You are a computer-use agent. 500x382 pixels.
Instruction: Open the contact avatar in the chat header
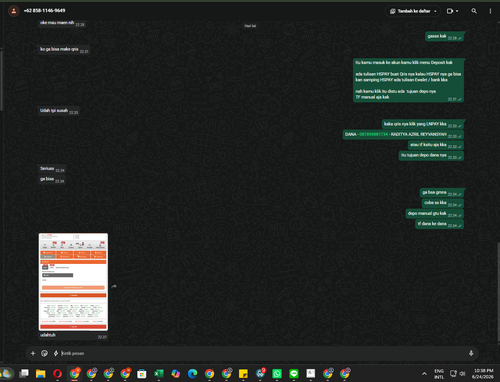click(x=13, y=11)
